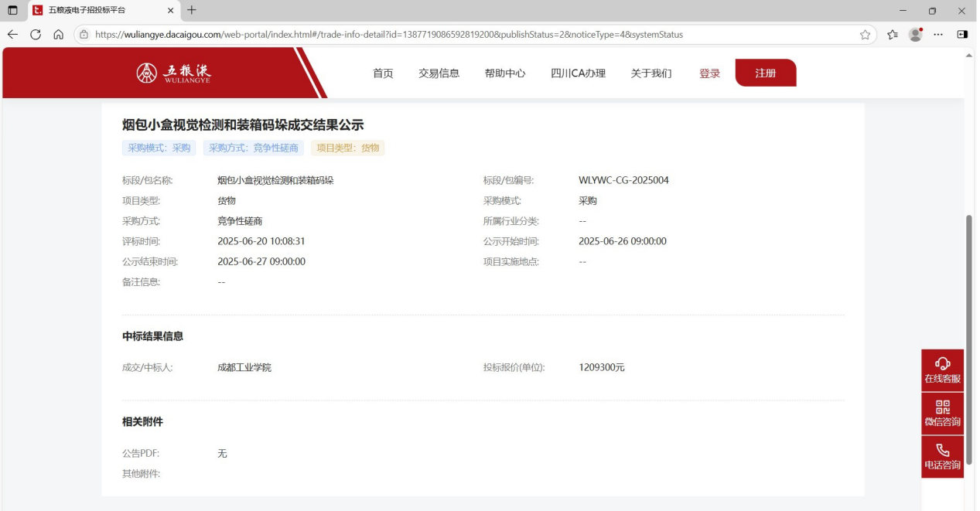Image resolution: width=980 pixels, height=511 pixels.
Task: Open 交易信息 navigation item
Action: point(439,73)
